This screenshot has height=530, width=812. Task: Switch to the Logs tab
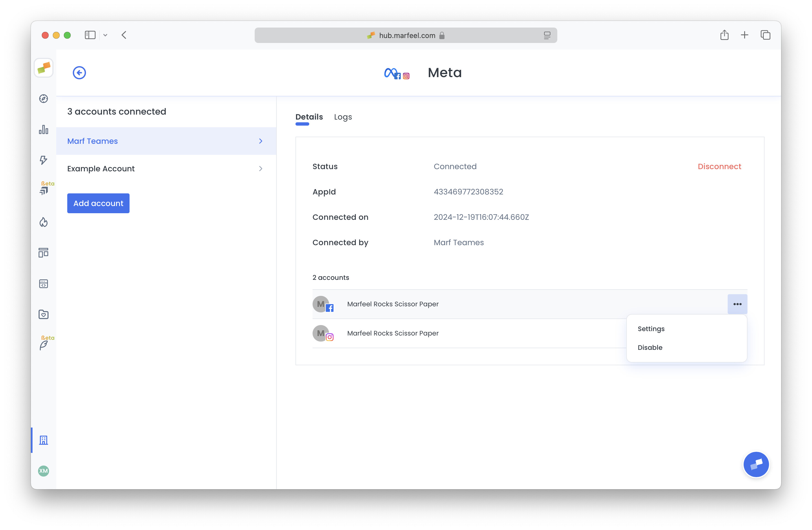[x=343, y=117]
